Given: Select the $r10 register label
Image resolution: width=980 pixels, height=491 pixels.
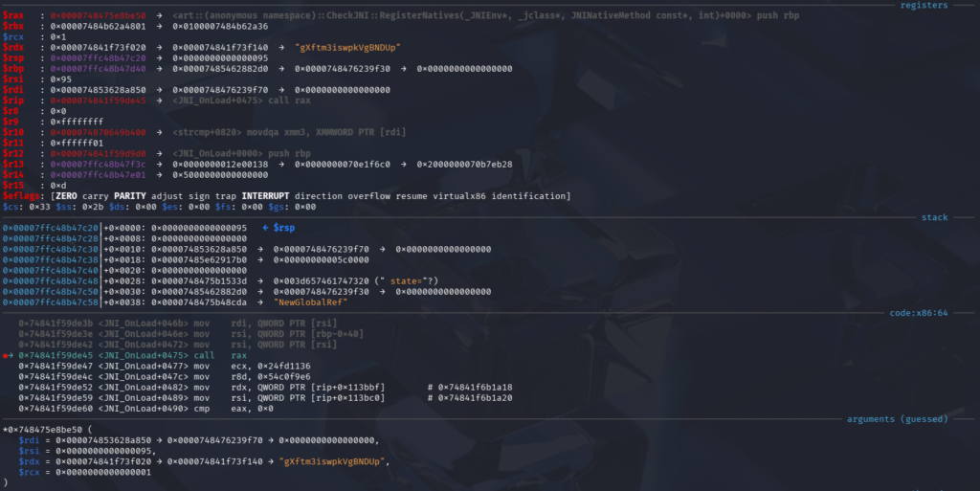Looking at the screenshot, I should tap(13, 132).
